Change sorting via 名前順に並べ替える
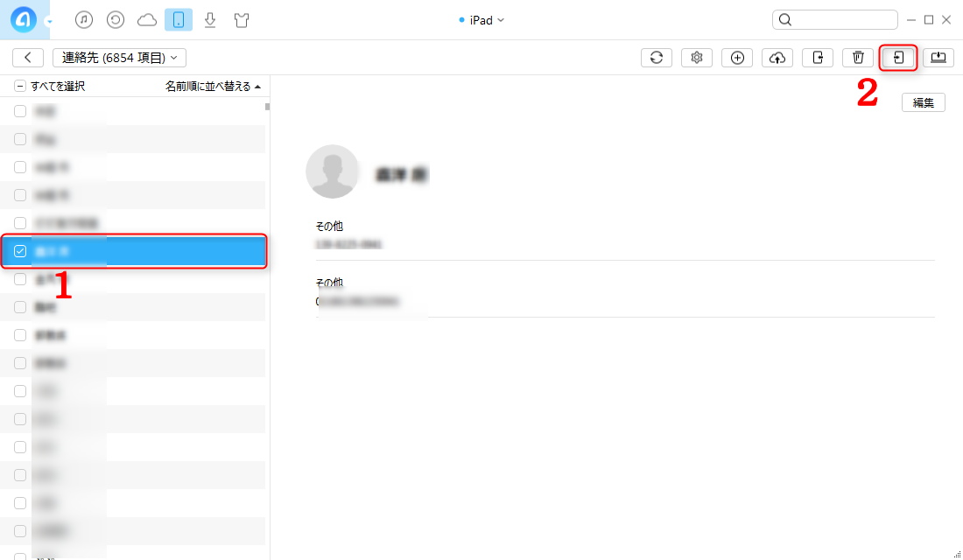The image size is (963, 560). click(207, 86)
